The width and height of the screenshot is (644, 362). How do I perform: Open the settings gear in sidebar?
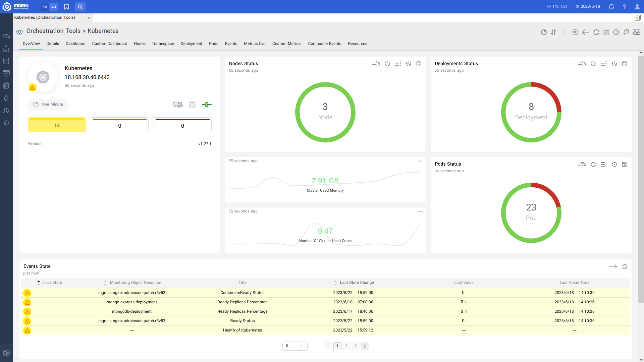[6, 123]
